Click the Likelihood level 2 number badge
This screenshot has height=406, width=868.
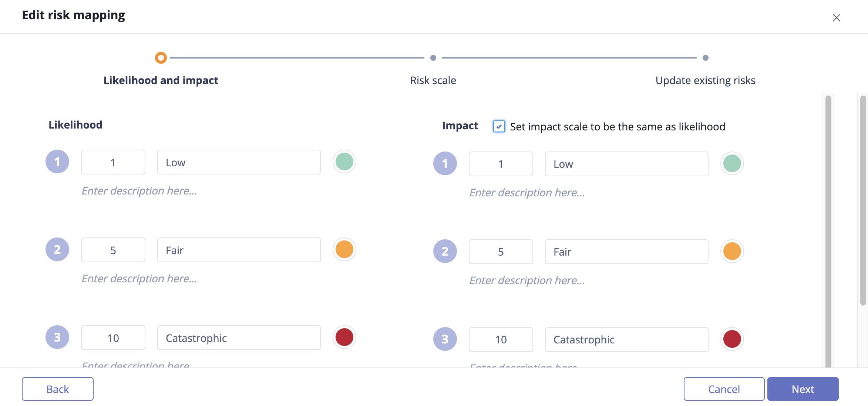57,249
